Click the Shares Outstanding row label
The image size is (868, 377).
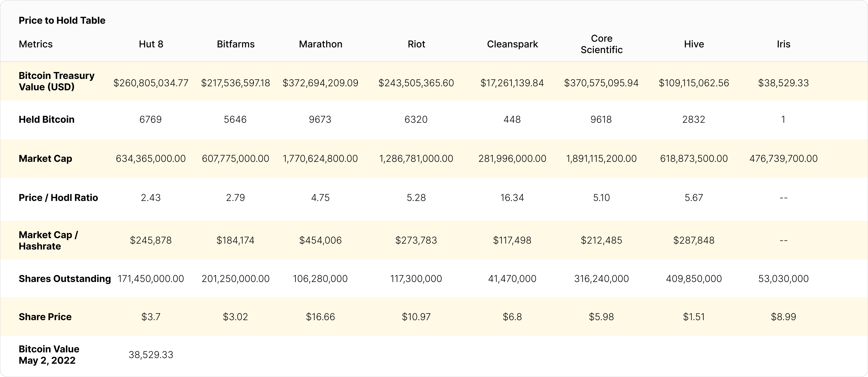65,279
